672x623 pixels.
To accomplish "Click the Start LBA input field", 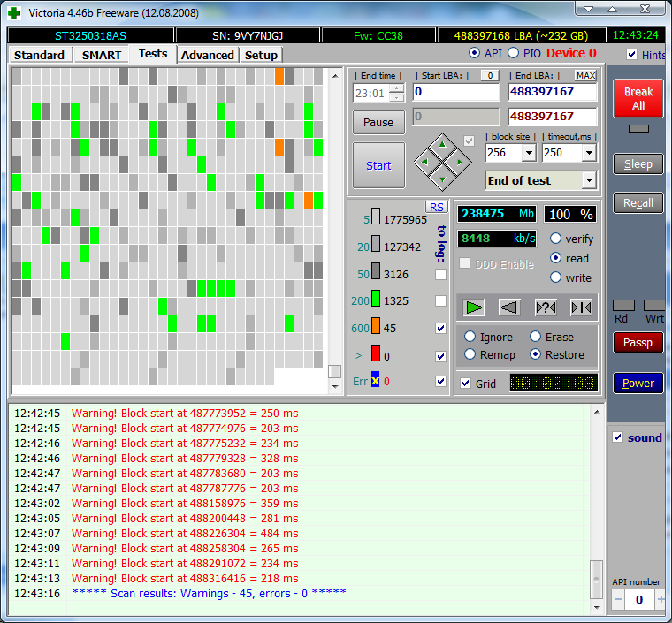I will coord(455,92).
